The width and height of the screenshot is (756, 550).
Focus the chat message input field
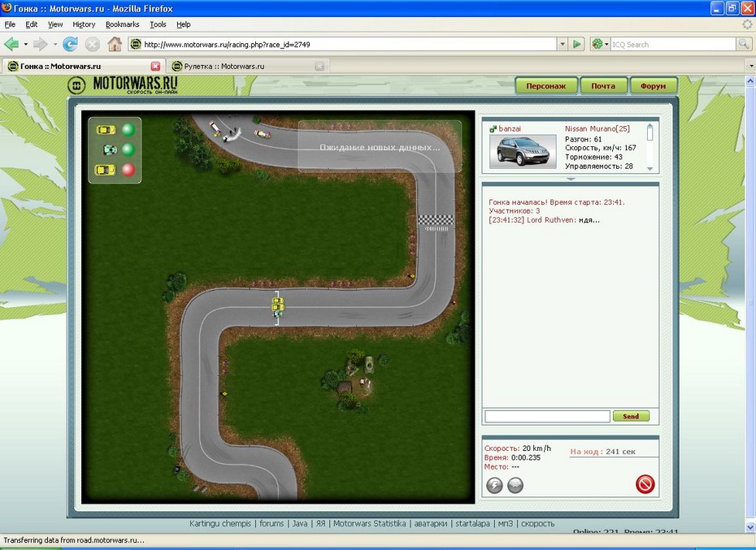[547, 416]
